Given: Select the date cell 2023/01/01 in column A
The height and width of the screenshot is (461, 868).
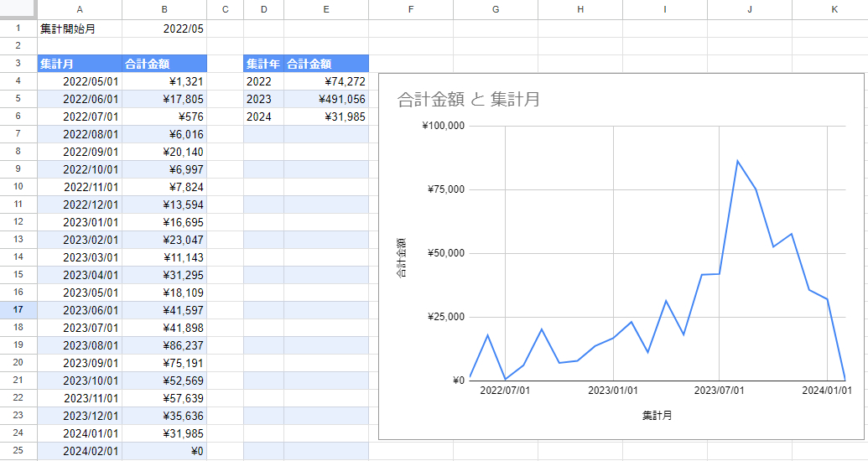Looking at the screenshot, I should click(80, 222).
